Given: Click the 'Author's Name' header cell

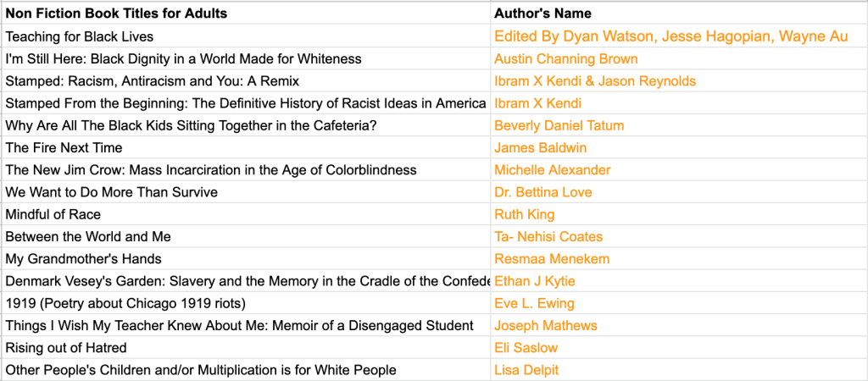Looking at the screenshot, I should pos(542,14).
